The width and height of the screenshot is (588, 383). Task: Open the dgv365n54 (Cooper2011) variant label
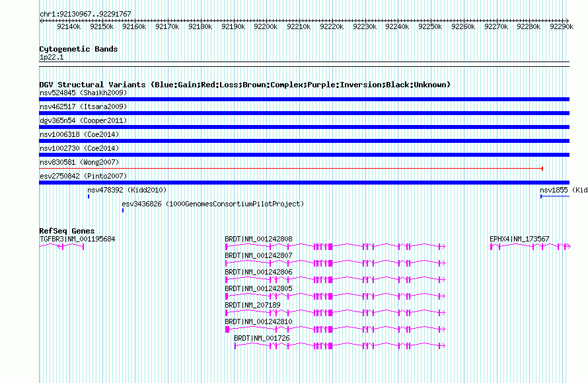click(x=83, y=120)
